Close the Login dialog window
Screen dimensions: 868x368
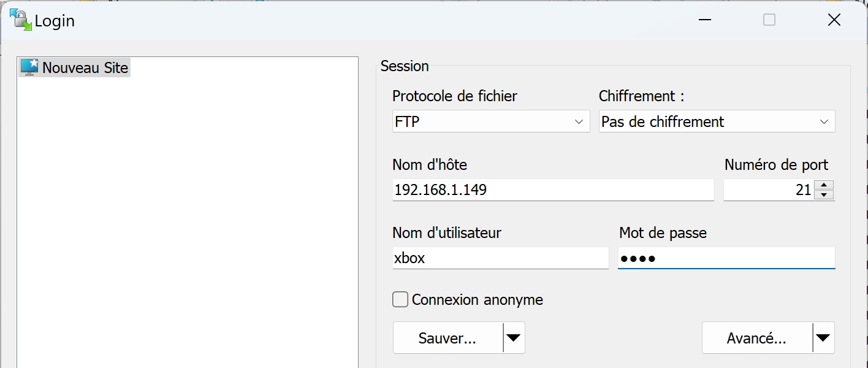pos(834,20)
